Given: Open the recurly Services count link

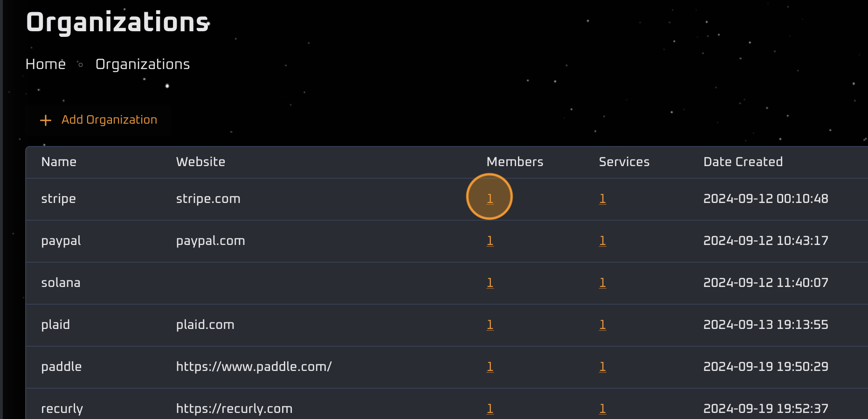Looking at the screenshot, I should (603, 409).
